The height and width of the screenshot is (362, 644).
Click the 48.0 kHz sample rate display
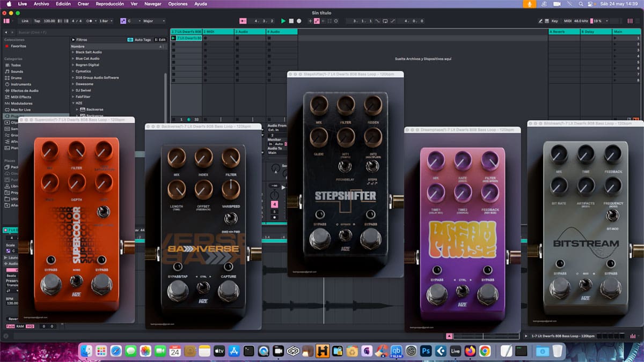point(581,21)
